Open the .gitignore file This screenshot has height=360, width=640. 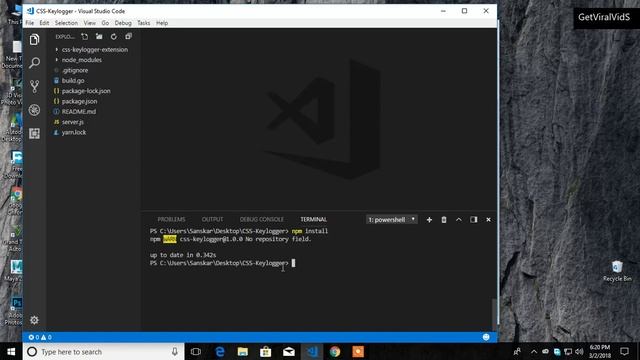(x=75, y=70)
